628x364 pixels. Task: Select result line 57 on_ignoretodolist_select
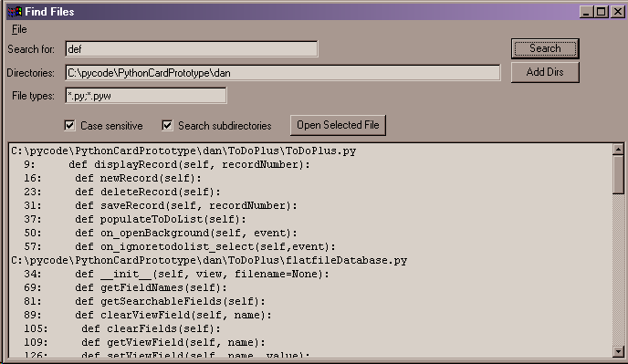click(x=180, y=246)
